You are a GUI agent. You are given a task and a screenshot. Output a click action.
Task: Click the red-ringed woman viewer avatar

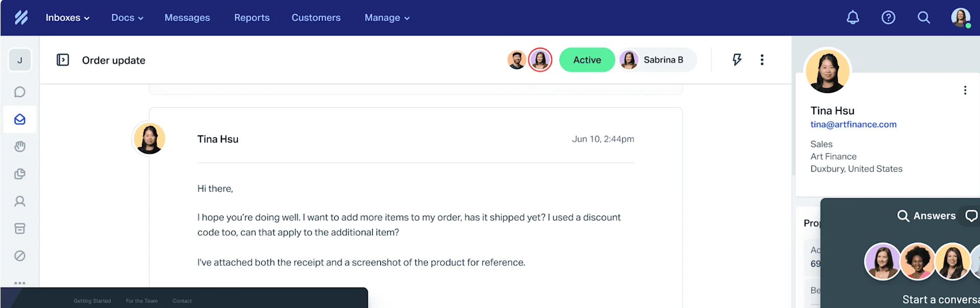(x=540, y=60)
